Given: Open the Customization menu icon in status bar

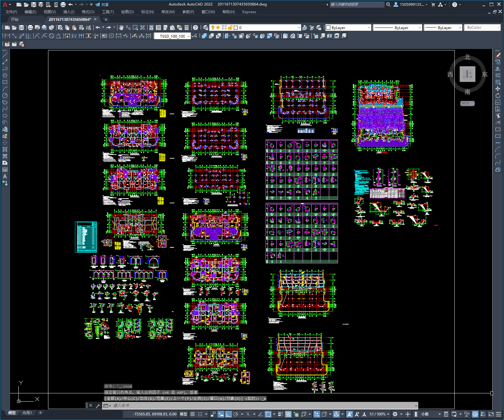Looking at the screenshot, I should coord(498,414).
